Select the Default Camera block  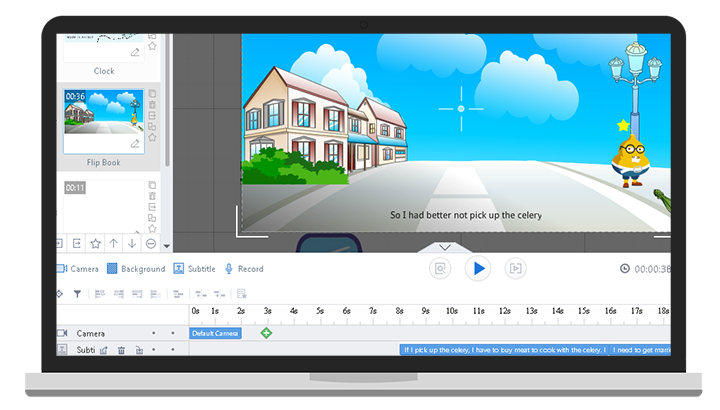pyautogui.click(x=215, y=333)
